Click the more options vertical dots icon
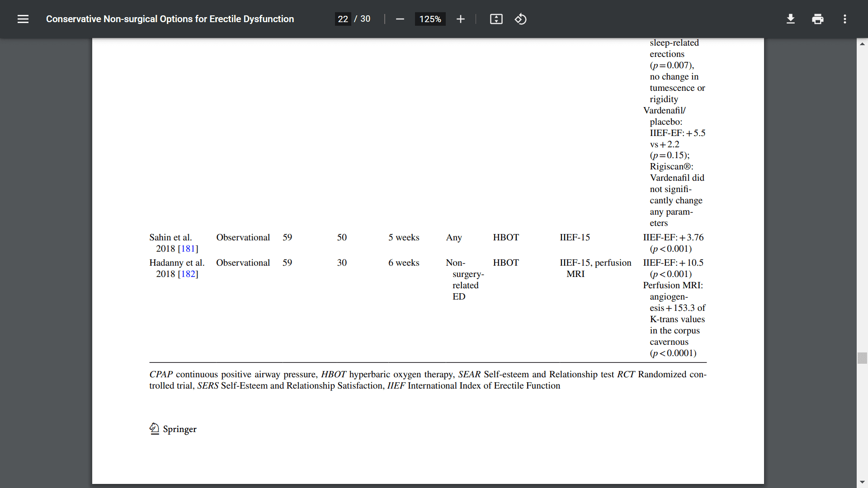The image size is (868, 488). (845, 19)
